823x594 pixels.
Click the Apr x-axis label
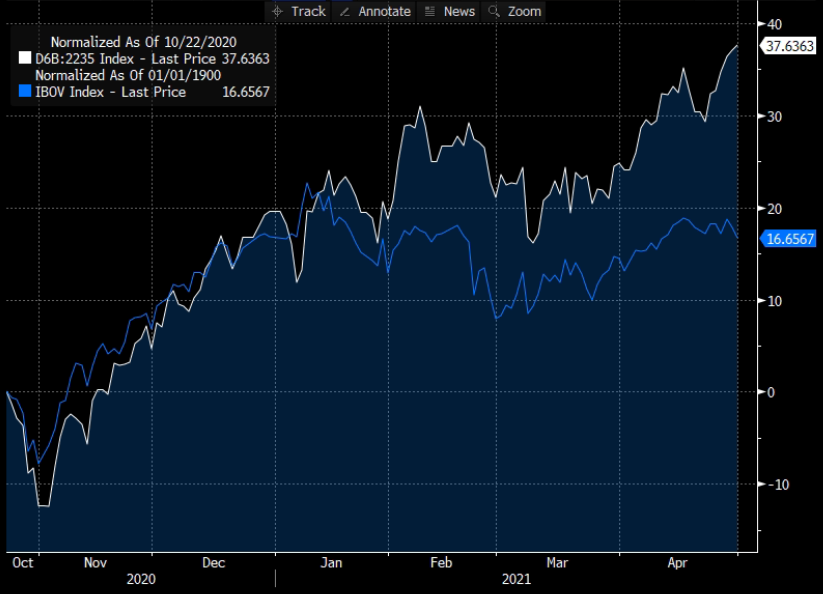coord(677,563)
